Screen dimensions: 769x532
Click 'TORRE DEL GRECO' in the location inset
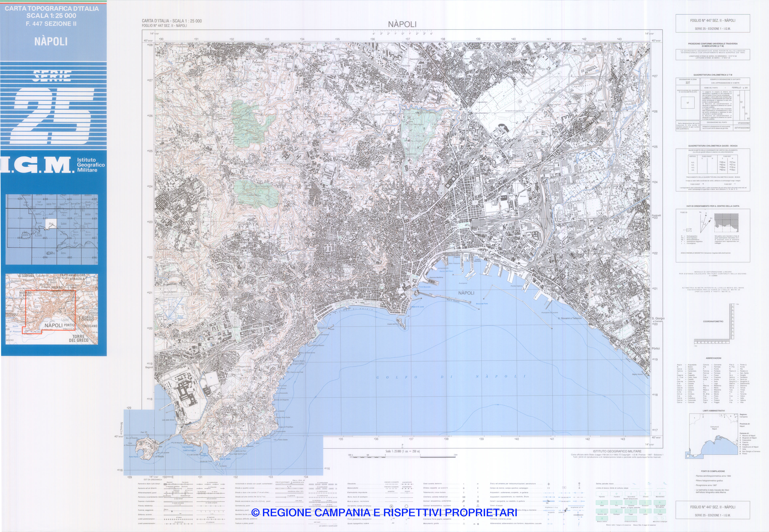pyautogui.click(x=79, y=338)
